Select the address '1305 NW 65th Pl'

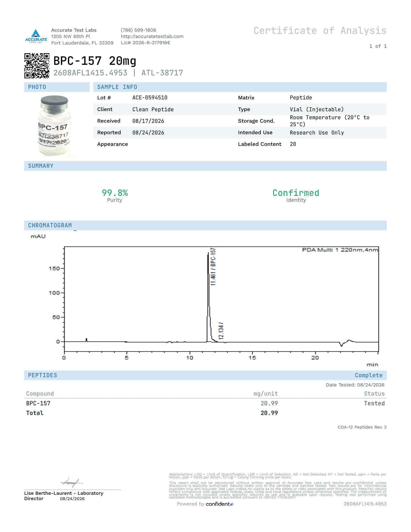click(71, 36)
